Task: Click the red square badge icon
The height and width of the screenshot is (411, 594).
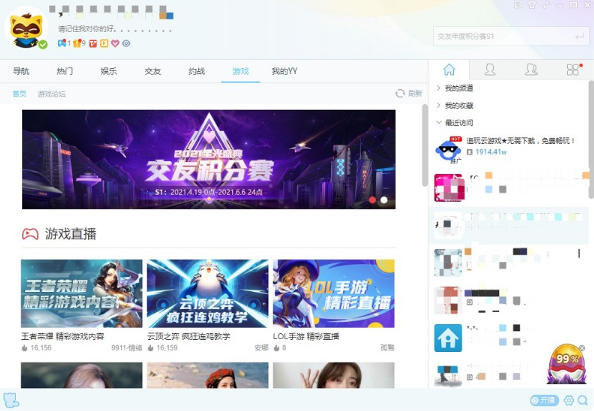Action: coord(93,44)
